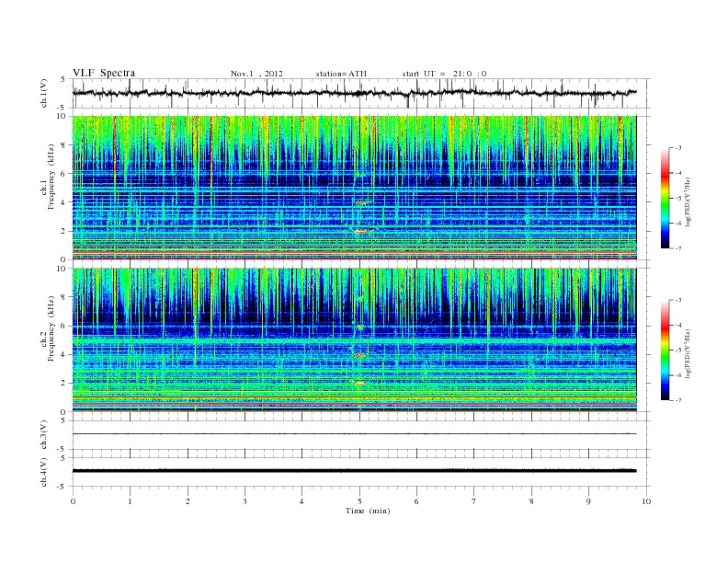Viewport: 728px width, 563px height.
Task: Click the '10' label on the time axis
Action: (646, 501)
